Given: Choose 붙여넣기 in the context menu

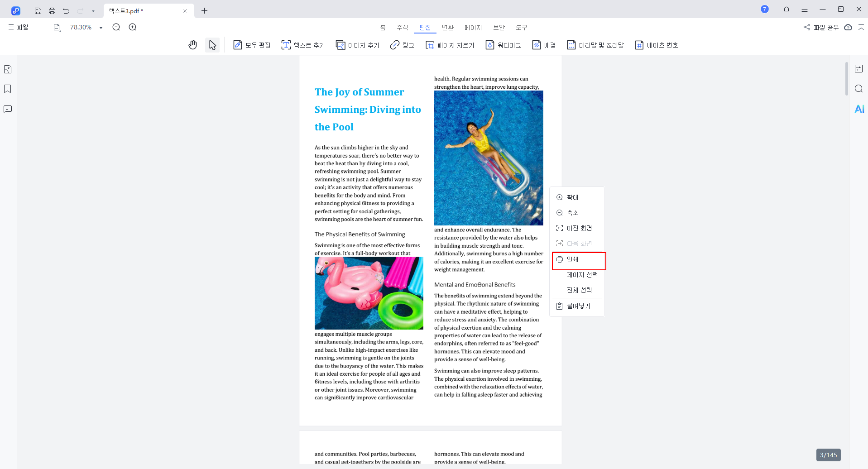Looking at the screenshot, I should coord(577,306).
